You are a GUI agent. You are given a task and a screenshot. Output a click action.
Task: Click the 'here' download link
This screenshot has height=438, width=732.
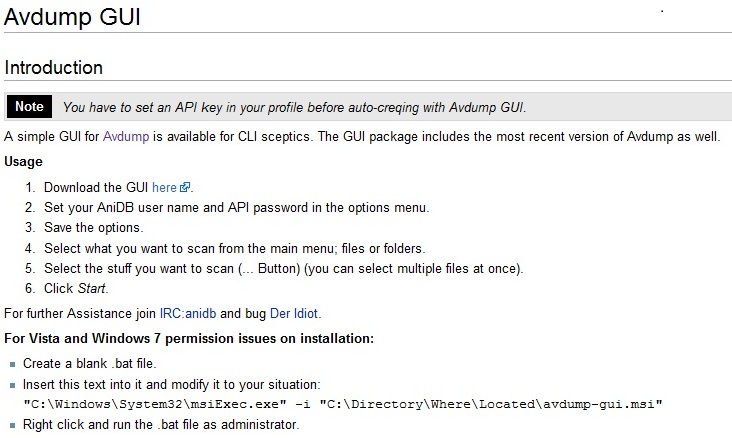(x=164, y=188)
